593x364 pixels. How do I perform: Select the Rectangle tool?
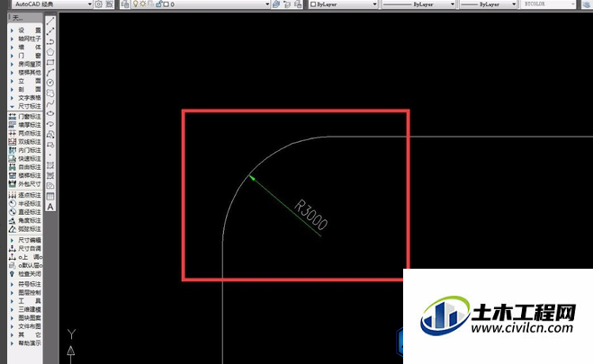click(x=50, y=62)
